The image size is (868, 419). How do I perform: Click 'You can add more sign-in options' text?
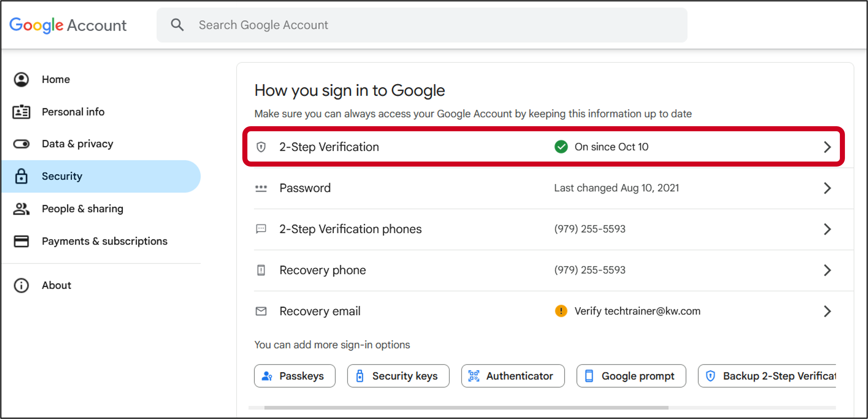click(332, 345)
